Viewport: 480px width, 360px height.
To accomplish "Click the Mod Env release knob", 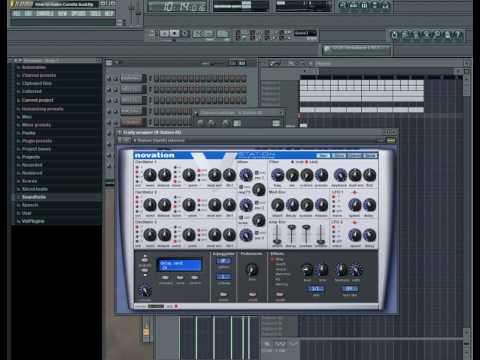I will 321,205.
